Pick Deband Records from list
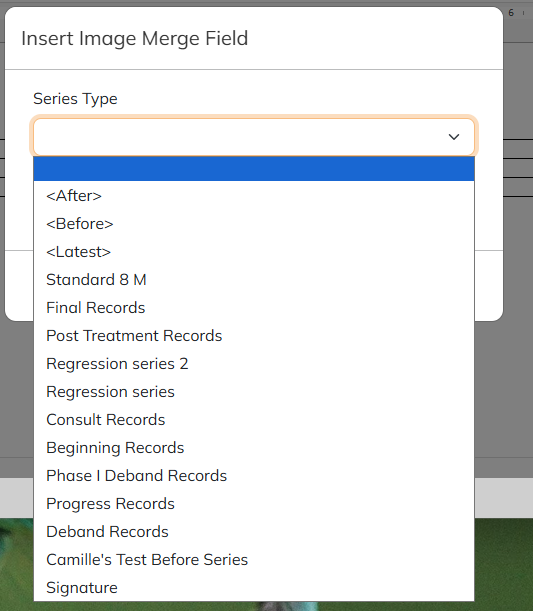 pos(254,532)
